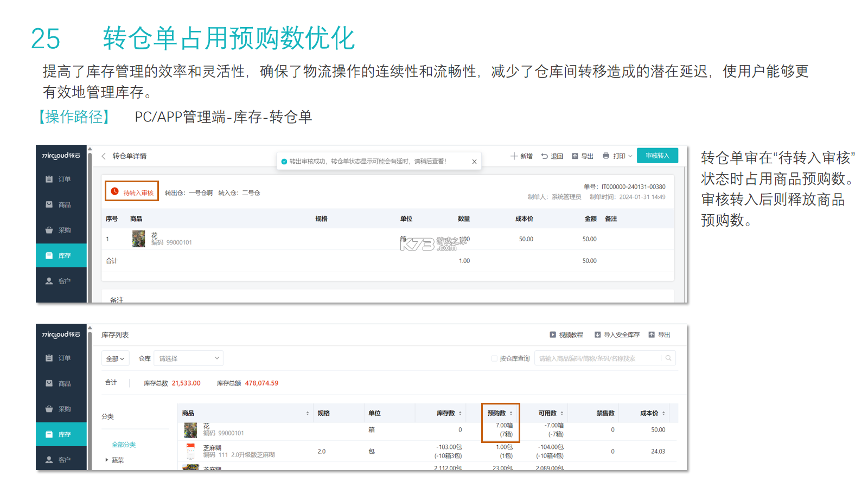
Task: Open 视频教程 video tutorial
Action: tap(566, 335)
